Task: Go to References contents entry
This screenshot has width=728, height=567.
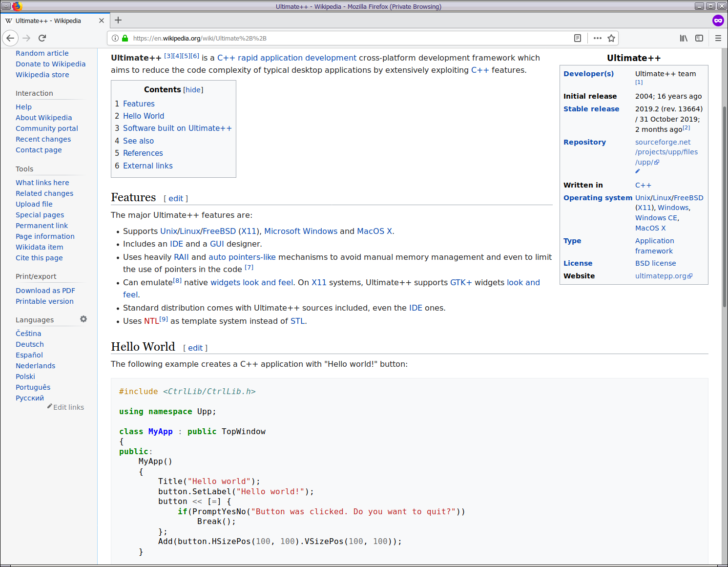Action: [143, 153]
